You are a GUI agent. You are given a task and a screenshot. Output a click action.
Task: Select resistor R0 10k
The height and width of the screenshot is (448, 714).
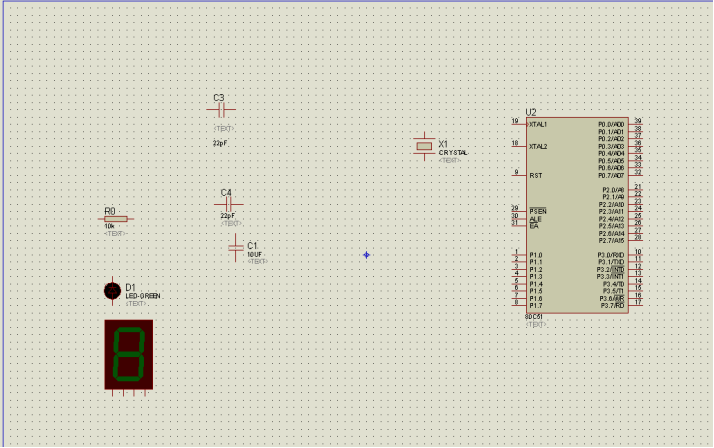[116, 219]
